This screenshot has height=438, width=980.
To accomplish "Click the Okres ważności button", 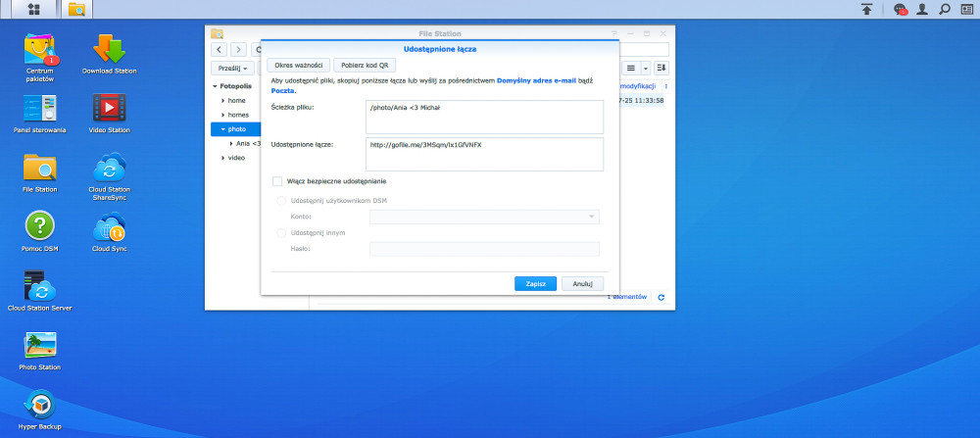I will point(298,65).
